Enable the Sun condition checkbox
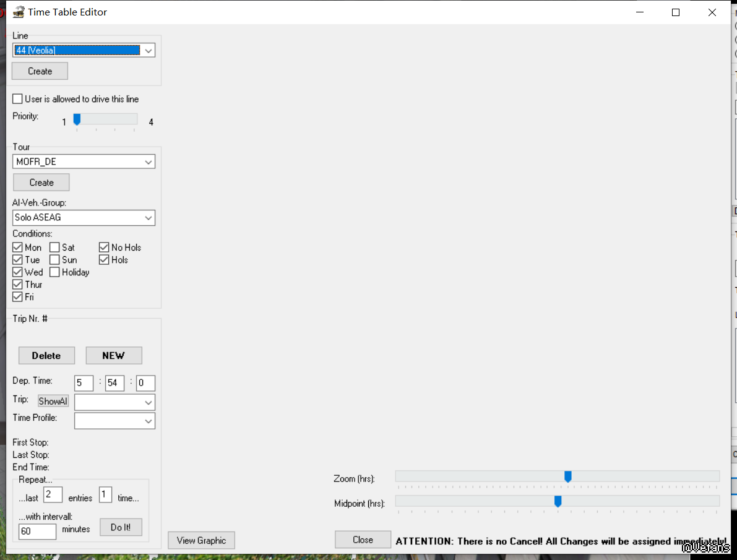This screenshot has height=560, width=737. point(54,259)
